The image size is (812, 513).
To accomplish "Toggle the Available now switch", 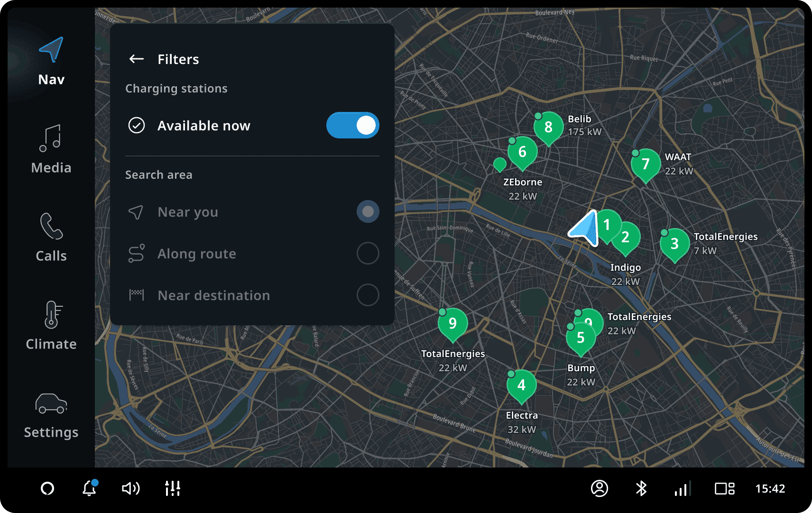I will pos(352,126).
